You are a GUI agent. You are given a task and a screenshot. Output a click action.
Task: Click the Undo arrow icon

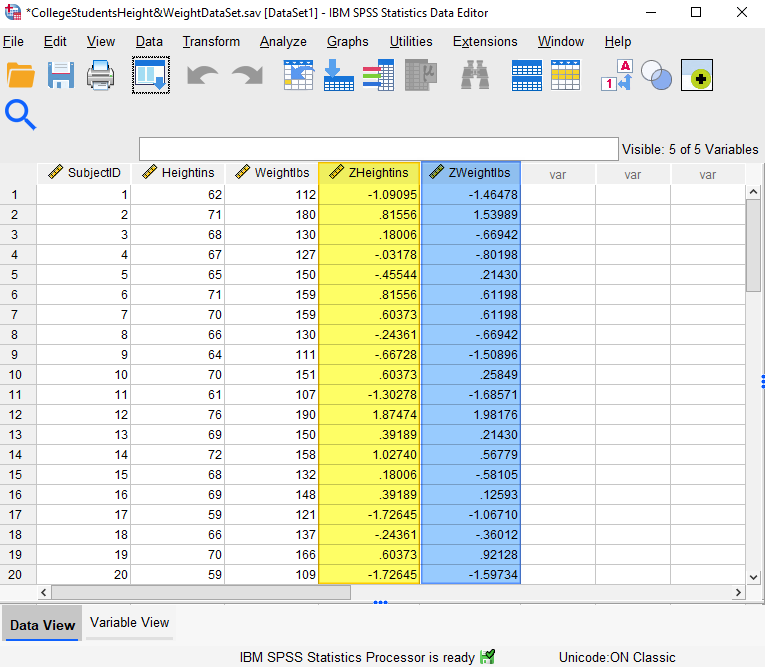click(202, 76)
